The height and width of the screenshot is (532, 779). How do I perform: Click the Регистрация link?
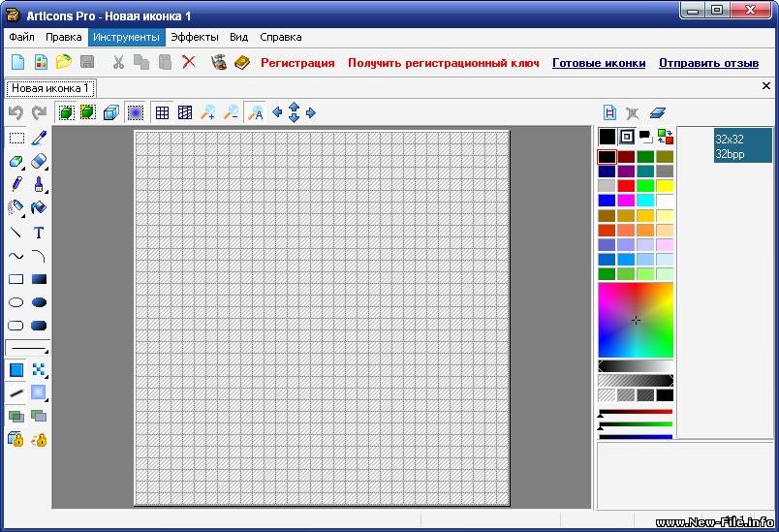pyautogui.click(x=297, y=63)
